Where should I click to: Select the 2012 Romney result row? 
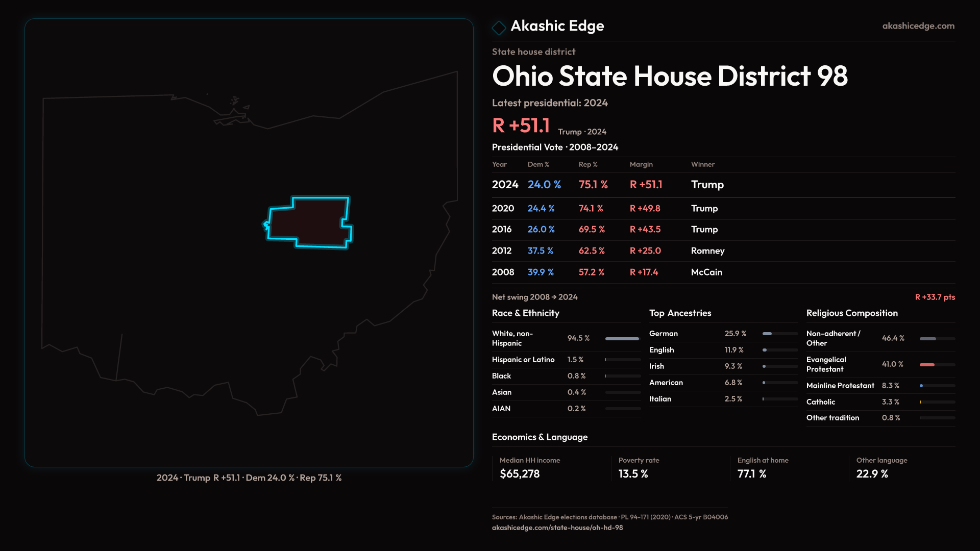pos(707,251)
